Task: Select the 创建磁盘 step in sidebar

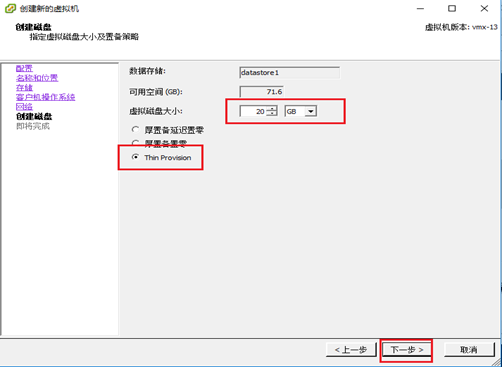Action: tap(34, 117)
